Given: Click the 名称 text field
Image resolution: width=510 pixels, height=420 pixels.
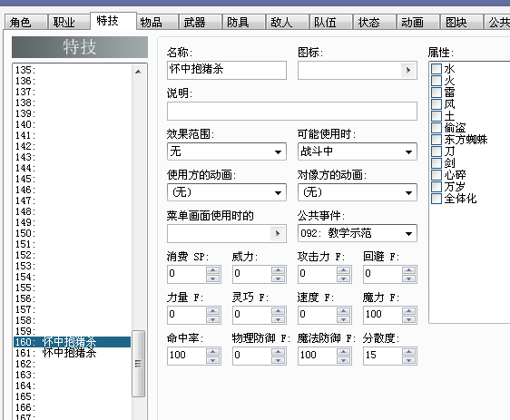Looking at the screenshot, I should (x=227, y=70).
